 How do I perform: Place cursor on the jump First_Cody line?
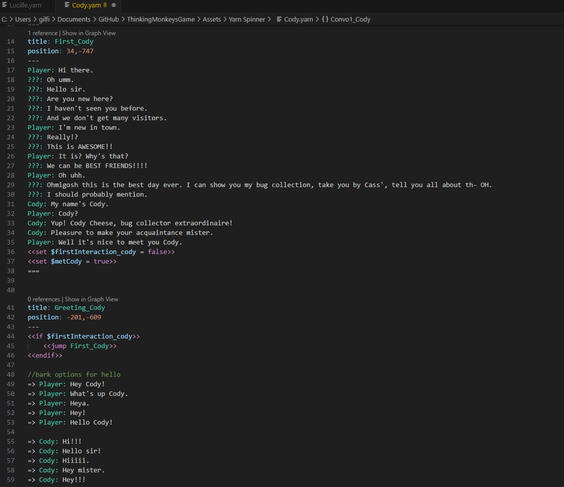80,346
